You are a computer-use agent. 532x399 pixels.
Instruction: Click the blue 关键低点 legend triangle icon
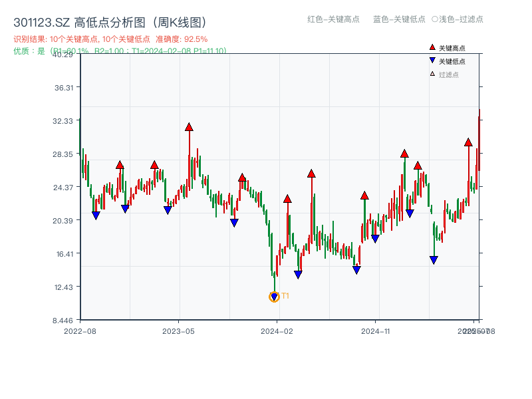pyautogui.click(x=432, y=61)
